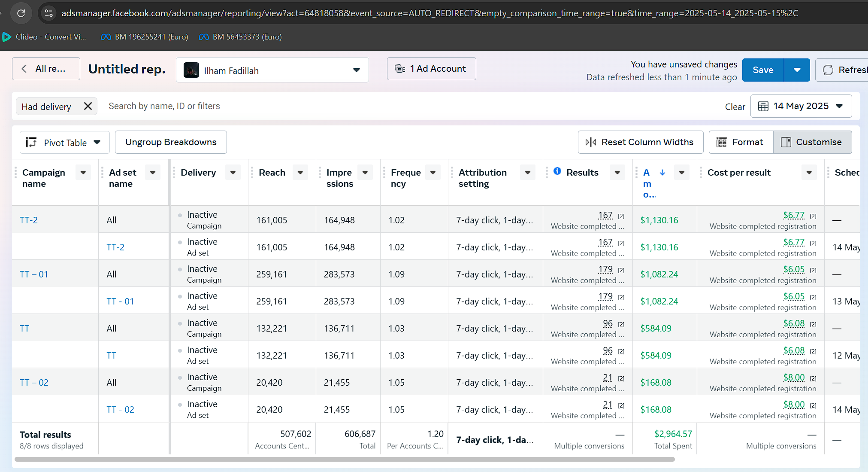Click the Refresh report icon
This screenshot has width=868, height=472.
tap(828, 70)
